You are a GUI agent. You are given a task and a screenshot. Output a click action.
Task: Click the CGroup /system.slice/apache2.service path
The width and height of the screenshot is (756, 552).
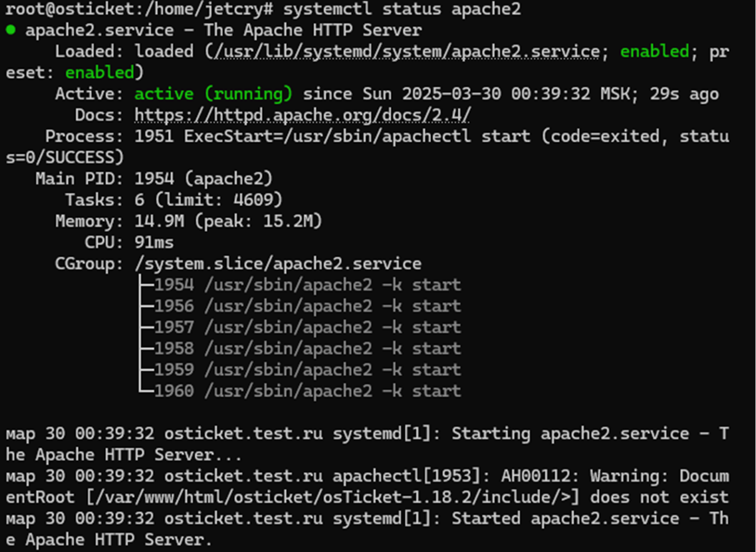click(x=278, y=263)
